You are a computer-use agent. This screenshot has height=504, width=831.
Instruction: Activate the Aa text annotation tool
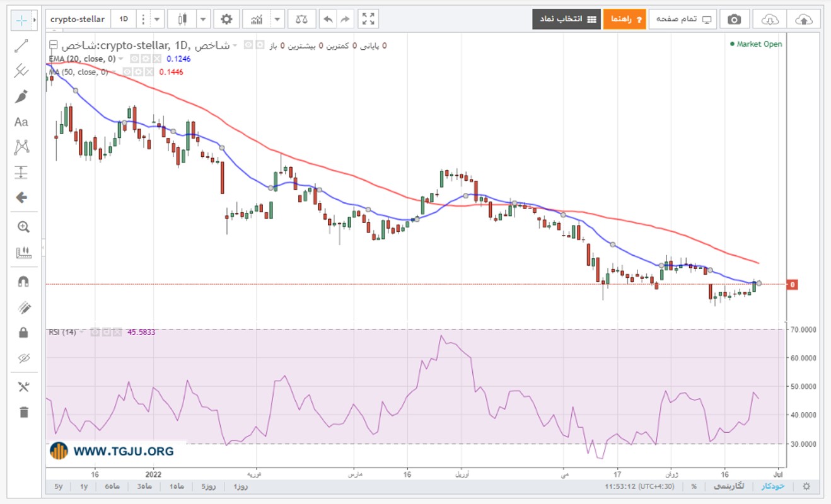click(21, 122)
